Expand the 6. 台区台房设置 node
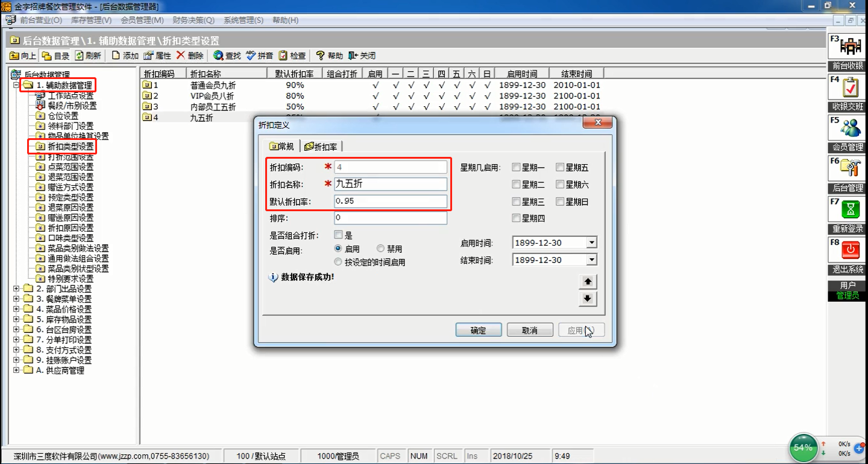This screenshot has height=464, width=868. pos(16,330)
